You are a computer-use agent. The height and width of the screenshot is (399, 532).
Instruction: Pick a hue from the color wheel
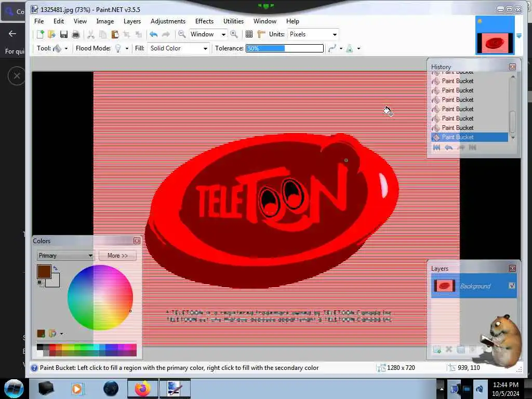click(100, 298)
